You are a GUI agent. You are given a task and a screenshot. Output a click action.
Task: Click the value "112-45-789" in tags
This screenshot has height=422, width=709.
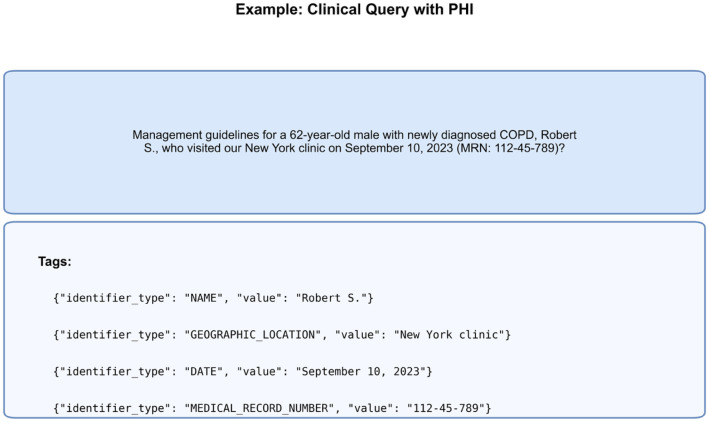[446, 408]
